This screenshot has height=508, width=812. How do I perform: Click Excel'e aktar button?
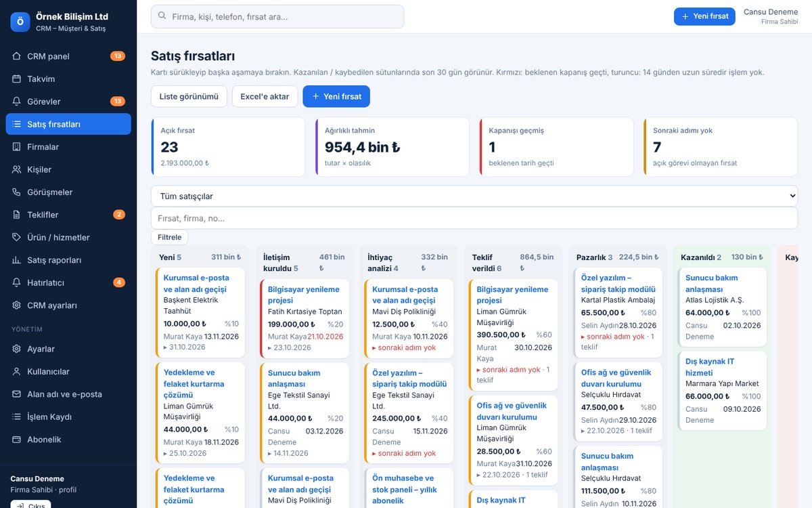pyautogui.click(x=265, y=96)
